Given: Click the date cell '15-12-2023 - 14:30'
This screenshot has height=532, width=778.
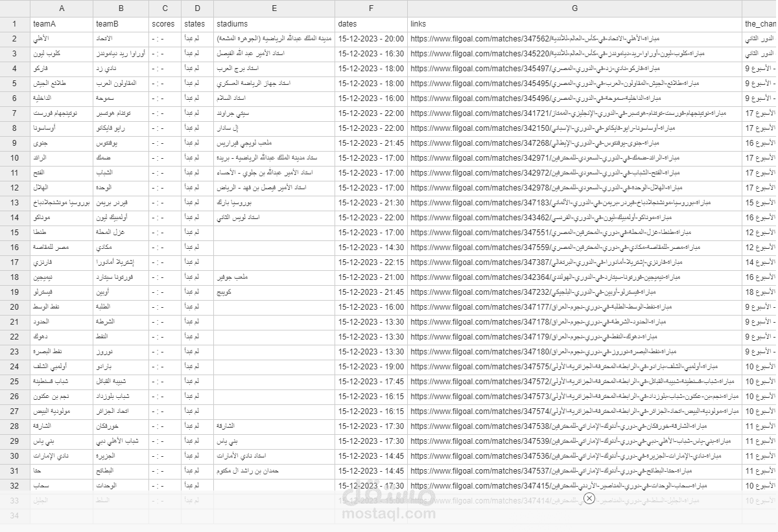Looking at the screenshot, I should pos(371,248).
